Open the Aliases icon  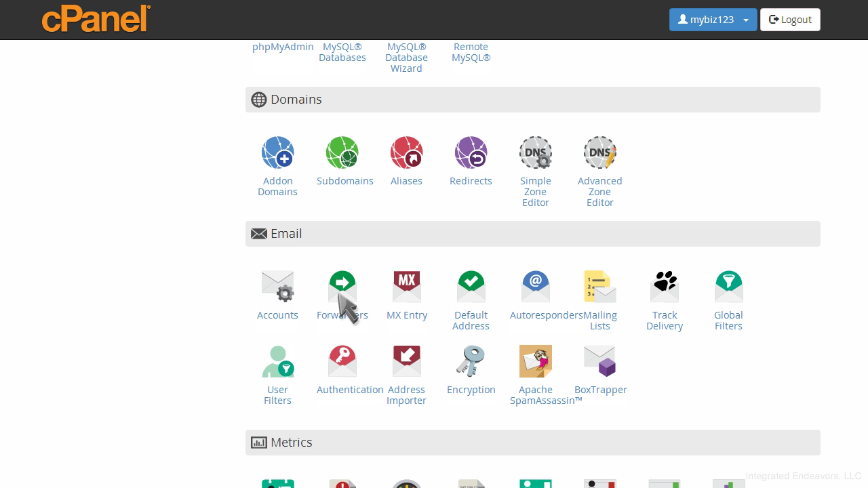pyautogui.click(x=406, y=152)
